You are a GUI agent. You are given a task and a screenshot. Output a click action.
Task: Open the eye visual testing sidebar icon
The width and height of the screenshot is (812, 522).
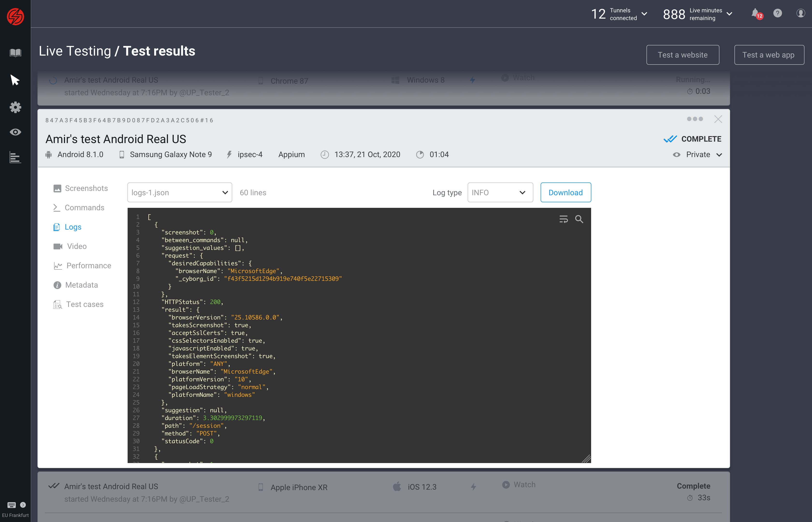(15, 132)
